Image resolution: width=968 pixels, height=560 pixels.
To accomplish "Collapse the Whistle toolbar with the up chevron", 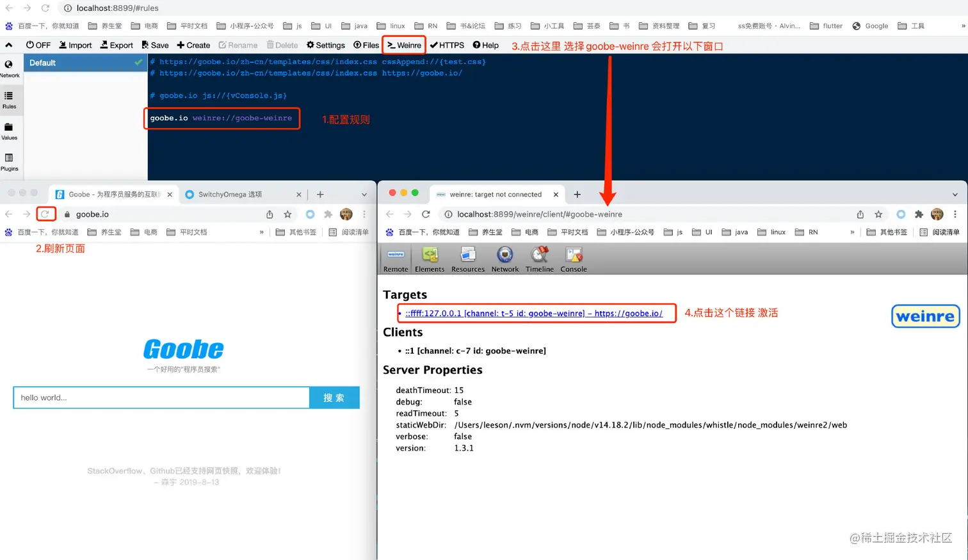I will [x=9, y=45].
